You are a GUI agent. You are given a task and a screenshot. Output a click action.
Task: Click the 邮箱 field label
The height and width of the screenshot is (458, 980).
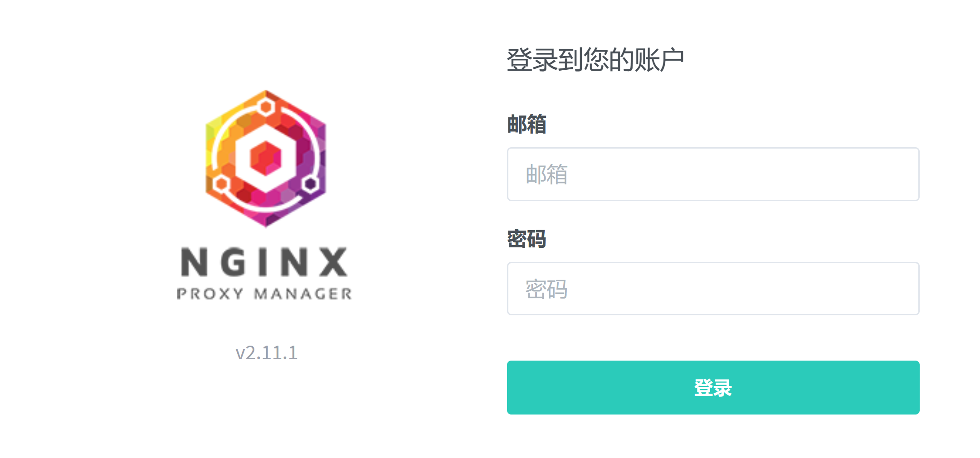click(x=527, y=124)
